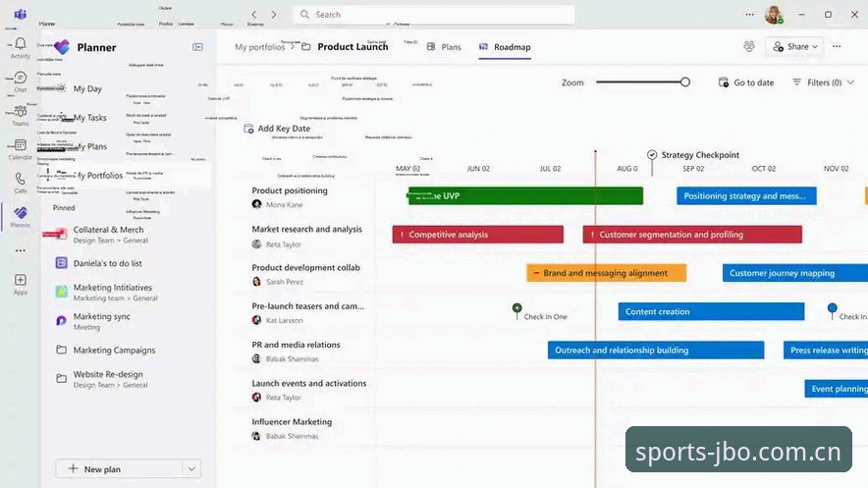The width and height of the screenshot is (868, 488).
Task: Open My Tasks in Planner sidebar
Action: [89, 117]
